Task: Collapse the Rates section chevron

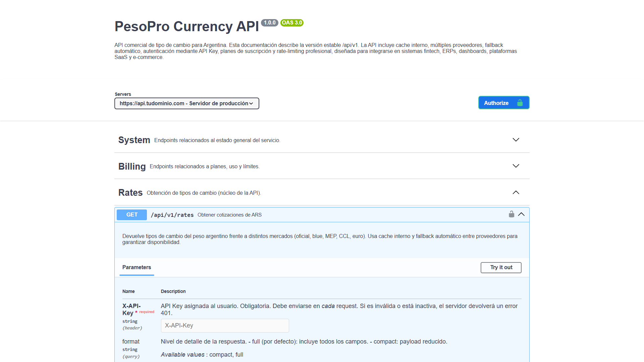Action: [x=516, y=192]
